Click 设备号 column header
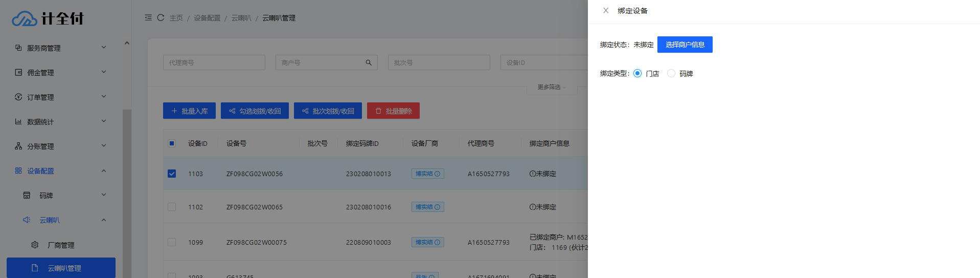Viewport: 980px width, 278px height. [x=236, y=143]
